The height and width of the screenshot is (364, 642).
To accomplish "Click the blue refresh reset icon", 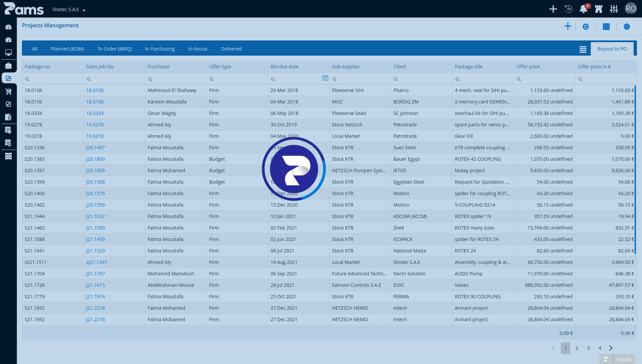I will pos(586,27).
